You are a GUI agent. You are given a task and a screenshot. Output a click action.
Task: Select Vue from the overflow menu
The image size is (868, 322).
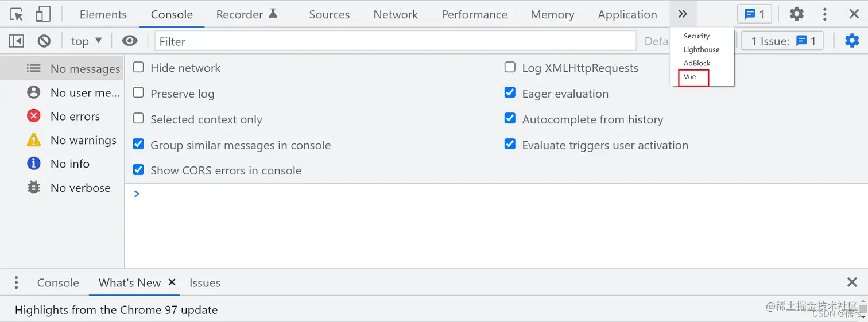(x=690, y=77)
